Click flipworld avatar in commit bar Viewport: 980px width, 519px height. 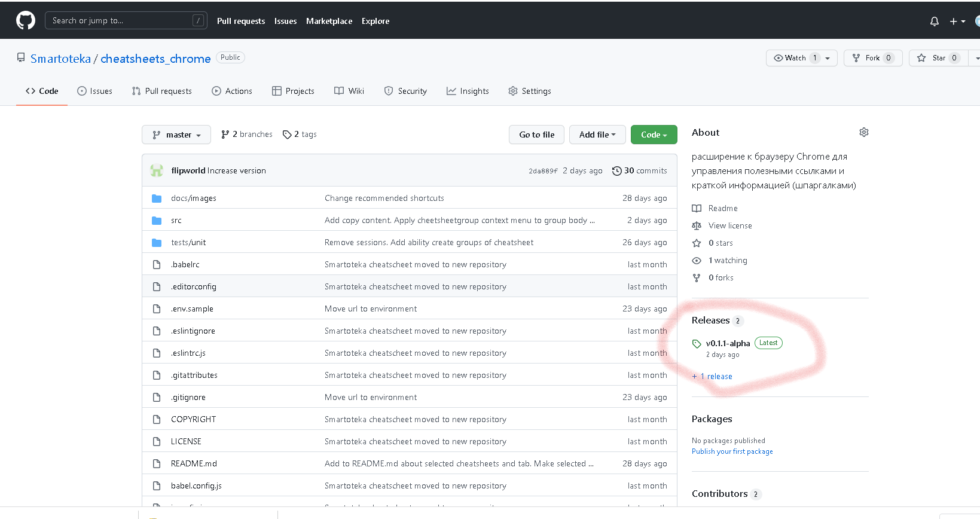coord(157,170)
